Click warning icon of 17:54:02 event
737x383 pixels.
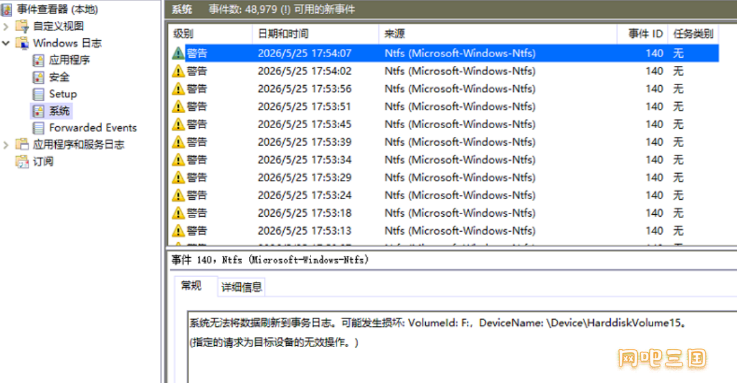(178, 71)
